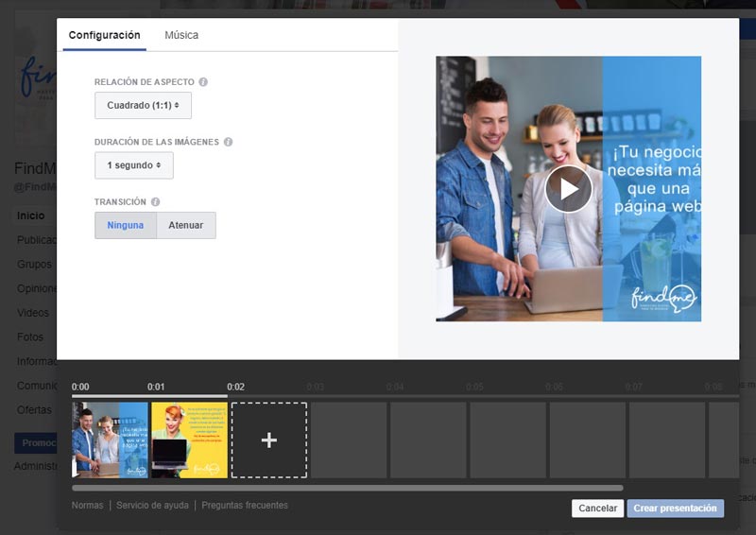
Task: Select Atenuar transition option
Action: (x=186, y=225)
